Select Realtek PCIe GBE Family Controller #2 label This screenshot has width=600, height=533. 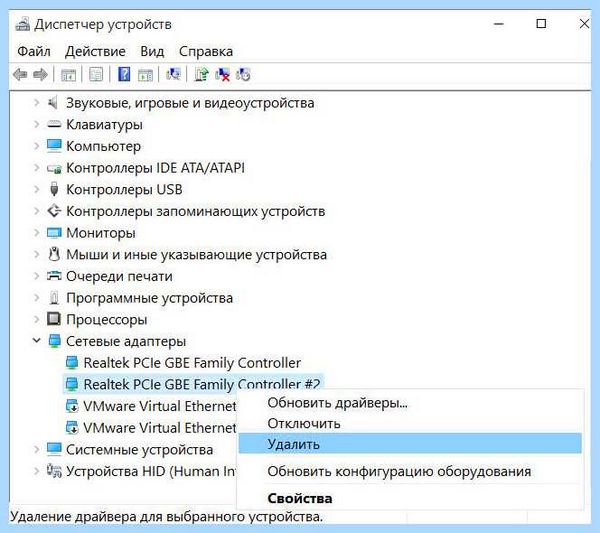point(202,384)
